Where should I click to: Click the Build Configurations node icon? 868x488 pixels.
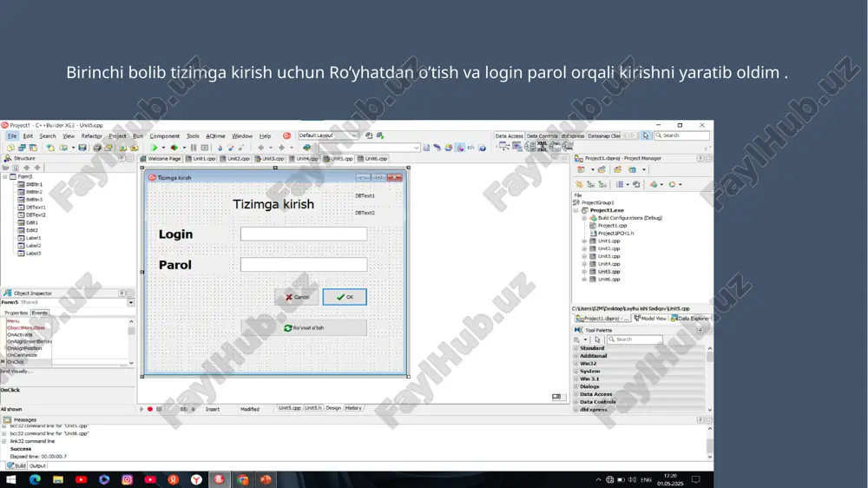pos(593,218)
